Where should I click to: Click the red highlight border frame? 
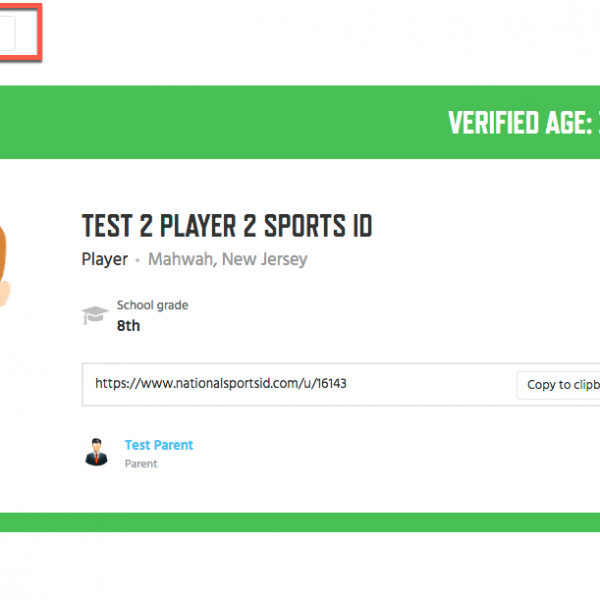[39, 33]
